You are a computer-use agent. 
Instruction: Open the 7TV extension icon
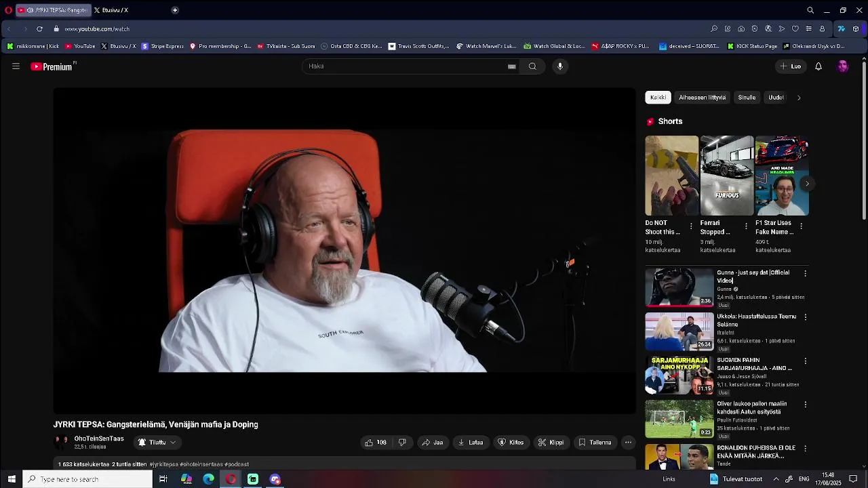click(x=842, y=29)
